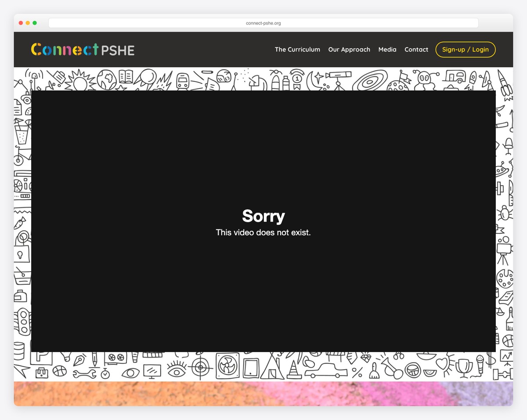Image resolution: width=527 pixels, height=420 pixels.
Task: Open The Curriculum menu item
Action: [x=297, y=50]
